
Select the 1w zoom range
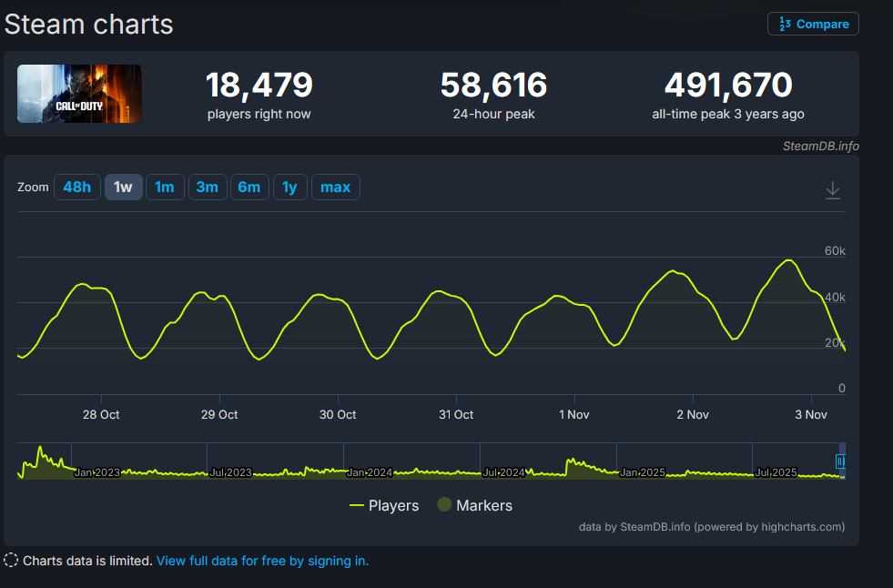coord(123,187)
